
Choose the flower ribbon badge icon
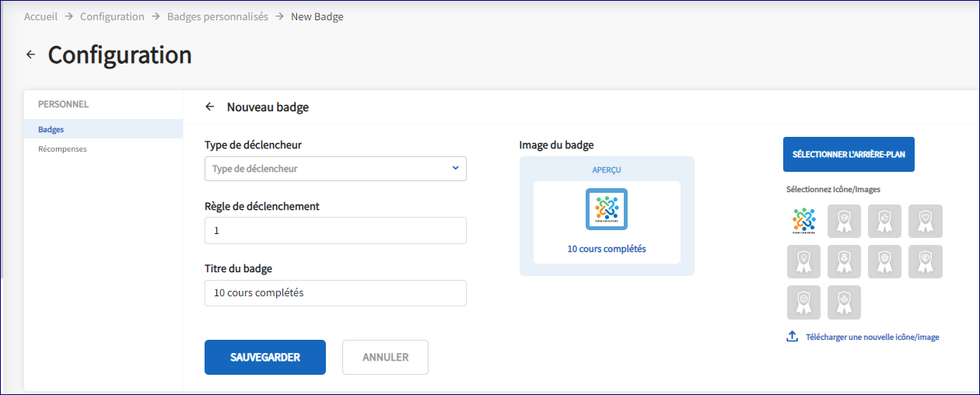[x=844, y=261]
